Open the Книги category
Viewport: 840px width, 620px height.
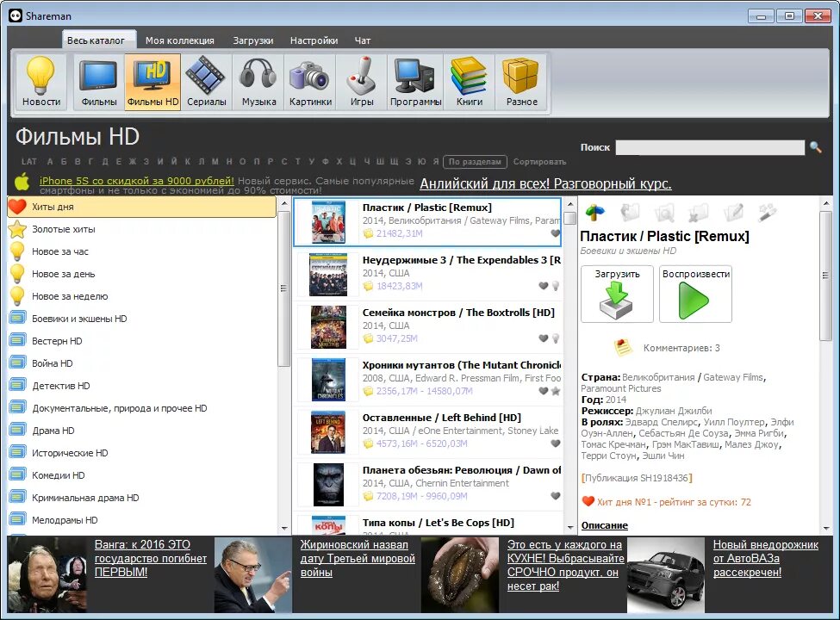point(470,82)
